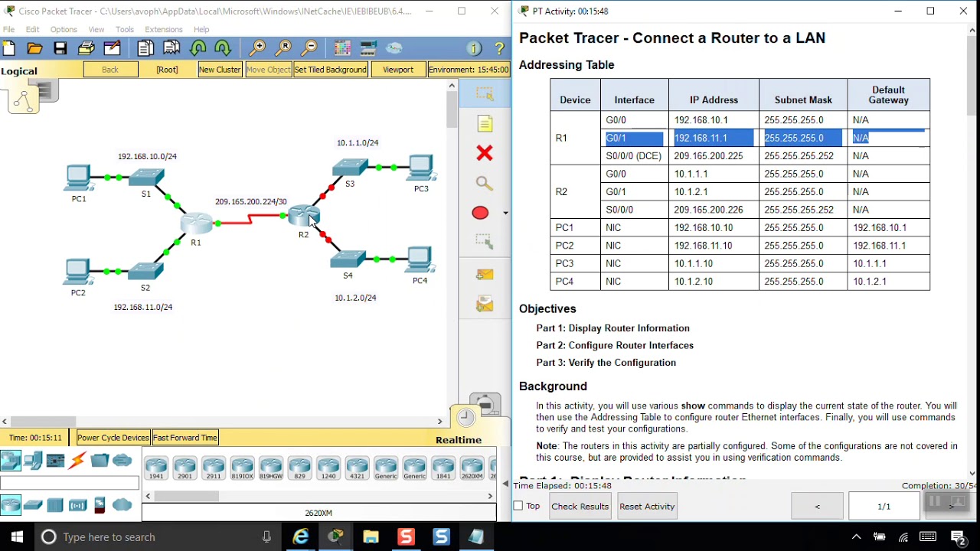Open the Help menu

click(x=201, y=29)
